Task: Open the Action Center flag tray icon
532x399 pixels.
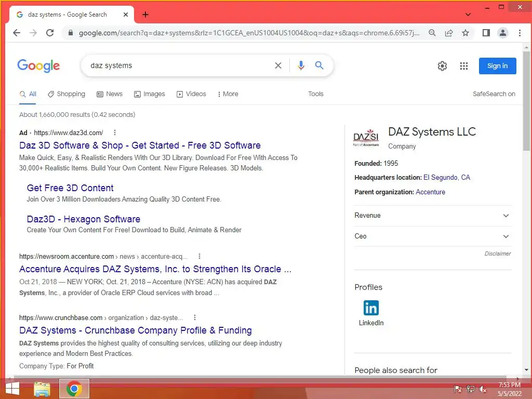Action: point(458,389)
